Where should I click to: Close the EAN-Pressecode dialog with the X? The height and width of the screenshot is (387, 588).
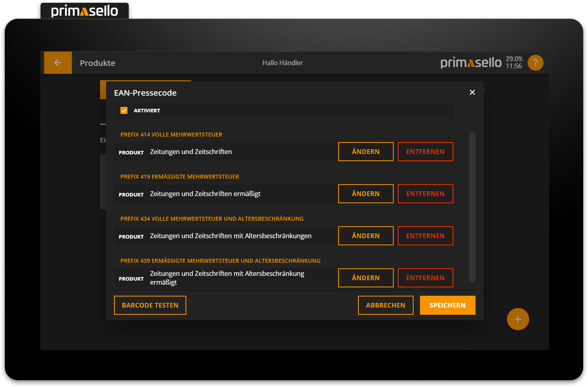point(472,92)
